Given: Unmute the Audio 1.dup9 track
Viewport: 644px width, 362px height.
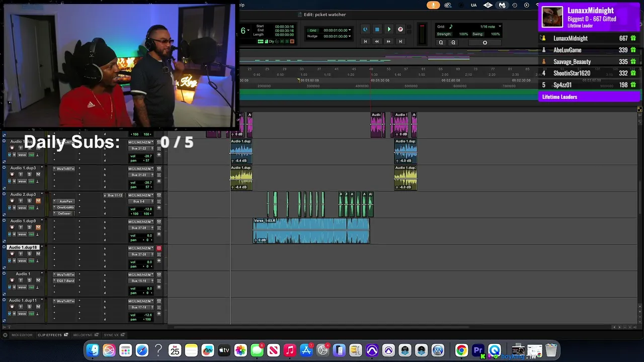Looking at the screenshot, I should (38, 227).
